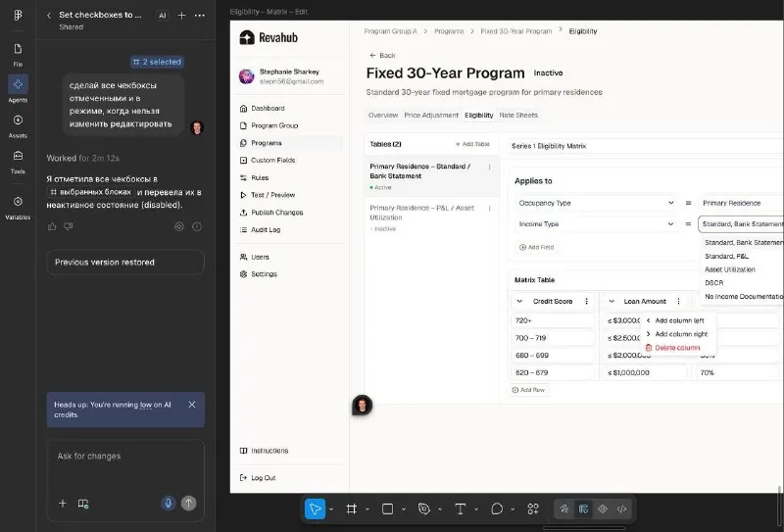Select the Comment tool

[497, 509]
